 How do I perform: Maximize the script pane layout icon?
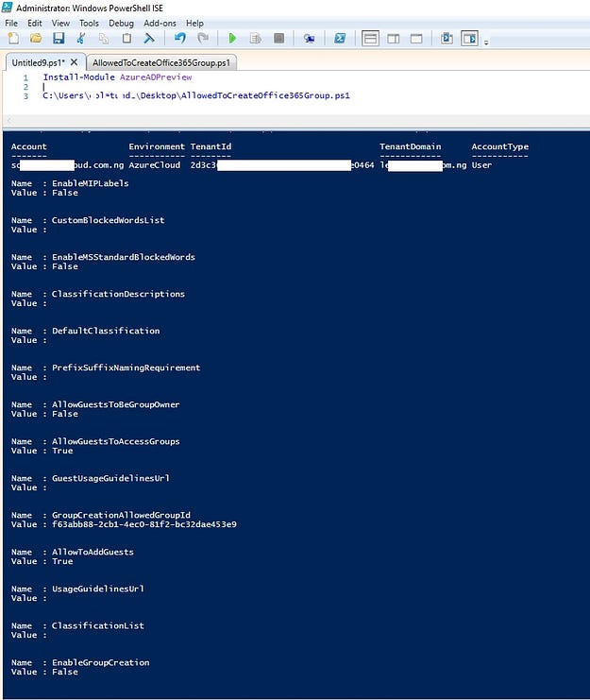416,39
